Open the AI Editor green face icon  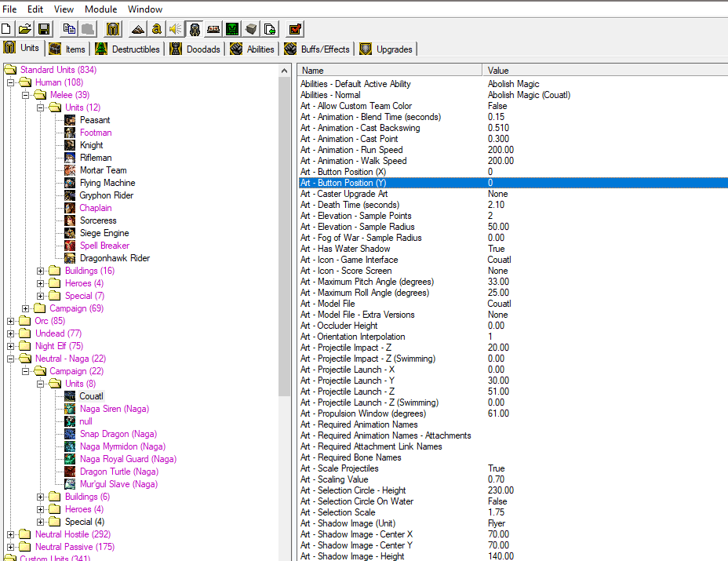[232, 29]
